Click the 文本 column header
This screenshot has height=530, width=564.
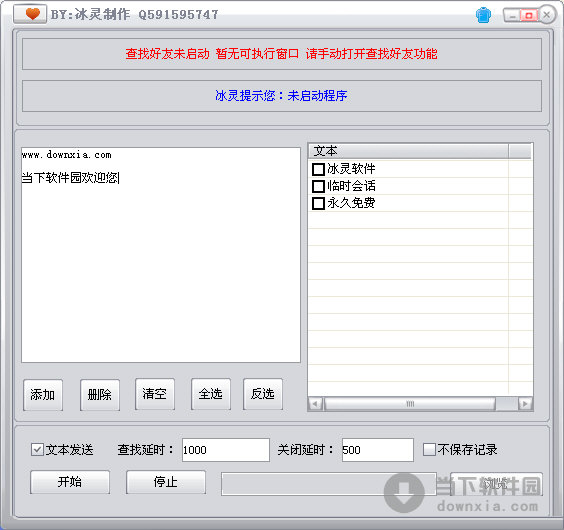[x=408, y=151]
